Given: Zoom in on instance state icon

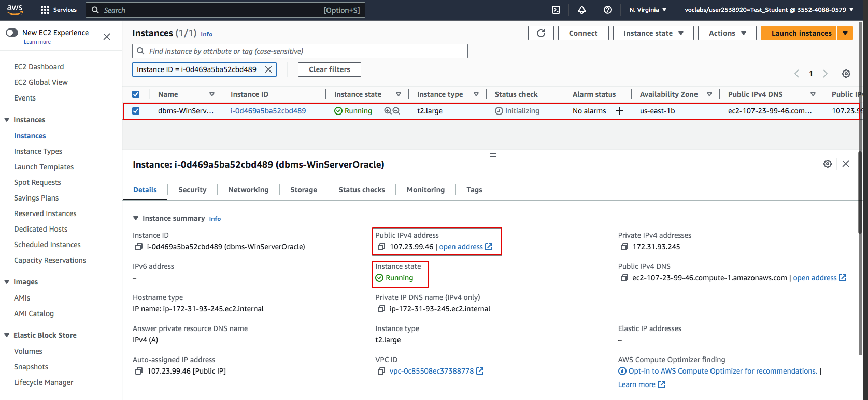Looking at the screenshot, I should [x=388, y=111].
